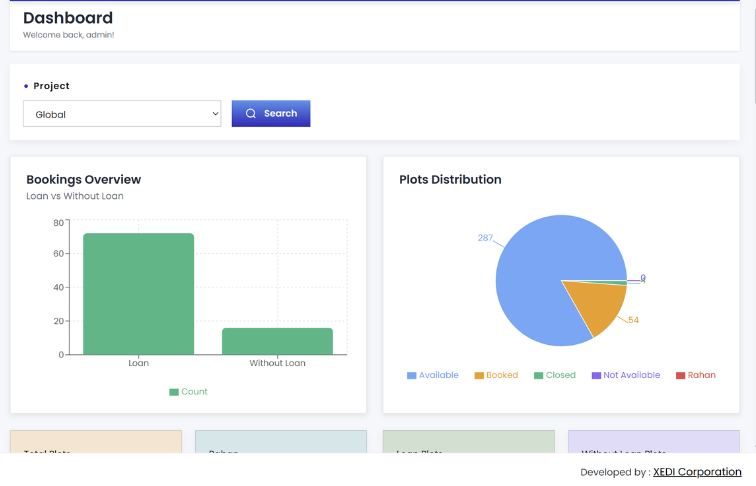
Task: Click the Search button
Action: [x=271, y=114]
